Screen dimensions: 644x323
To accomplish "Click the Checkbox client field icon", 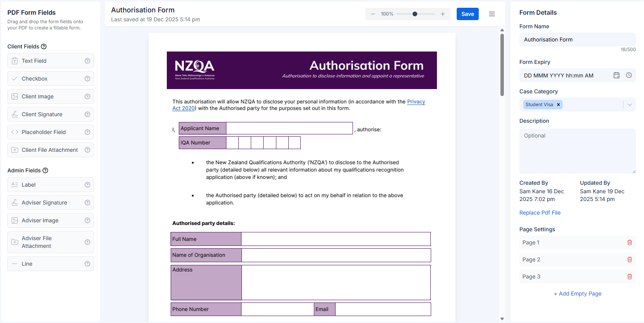I will click(x=15, y=78).
